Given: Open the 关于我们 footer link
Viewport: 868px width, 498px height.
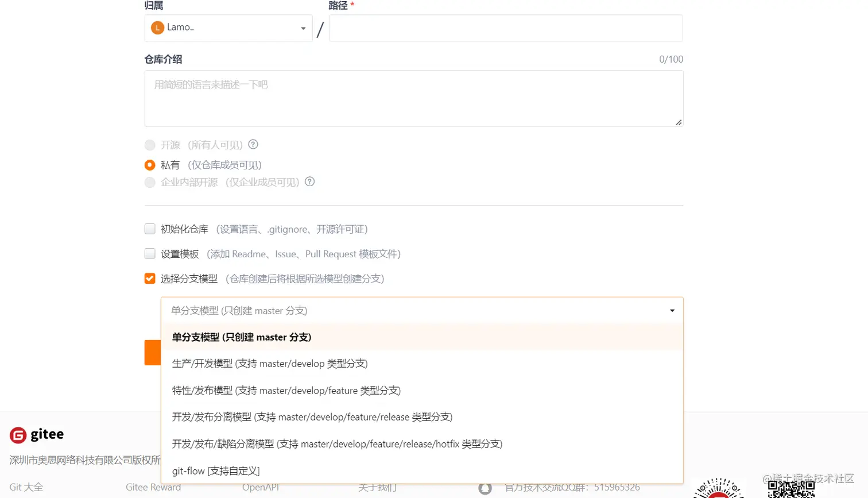Looking at the screenshot, I should [x=377, y=487].
